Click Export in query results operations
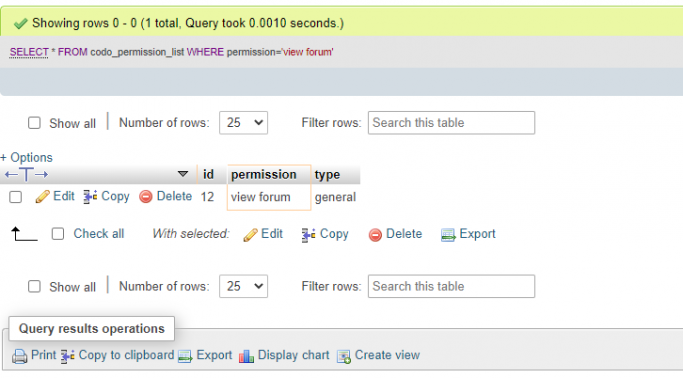Viewport: 683px width, 378px height. point(214,355)
